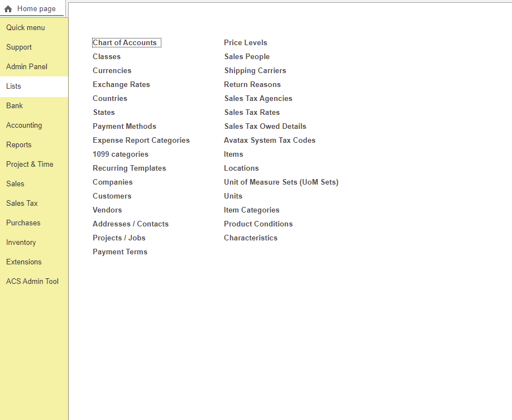The image size is (512, 420).
Task: Open Unit of Measure Sets list
Action: pyautogui.click(x=281, y=182)
